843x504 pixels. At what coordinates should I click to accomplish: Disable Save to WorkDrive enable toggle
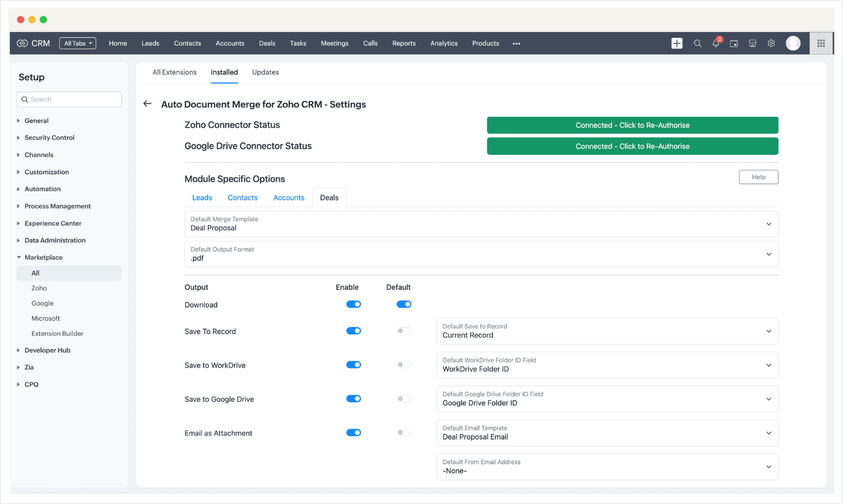(x=354, y=365)
